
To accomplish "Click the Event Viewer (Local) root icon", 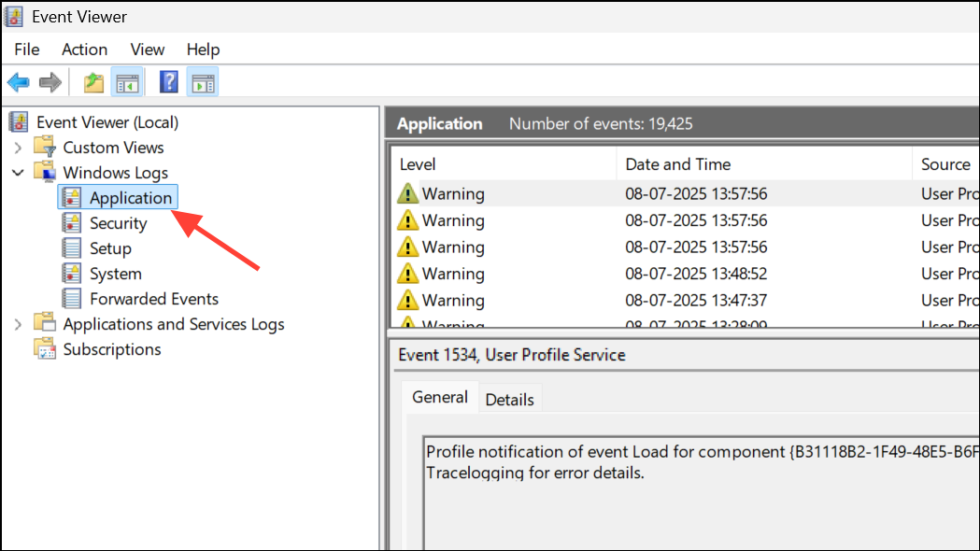I will [x=19, y=121].
